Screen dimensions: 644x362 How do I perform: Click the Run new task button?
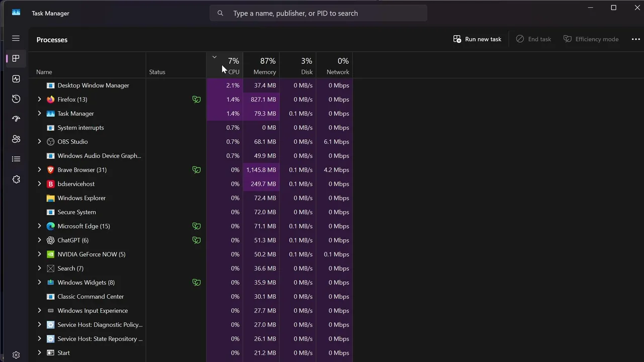tap(477, 39)
